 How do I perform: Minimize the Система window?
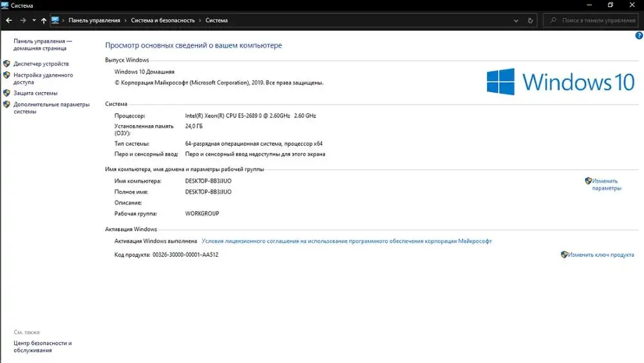pyautogui.click(x=589, y=5)
